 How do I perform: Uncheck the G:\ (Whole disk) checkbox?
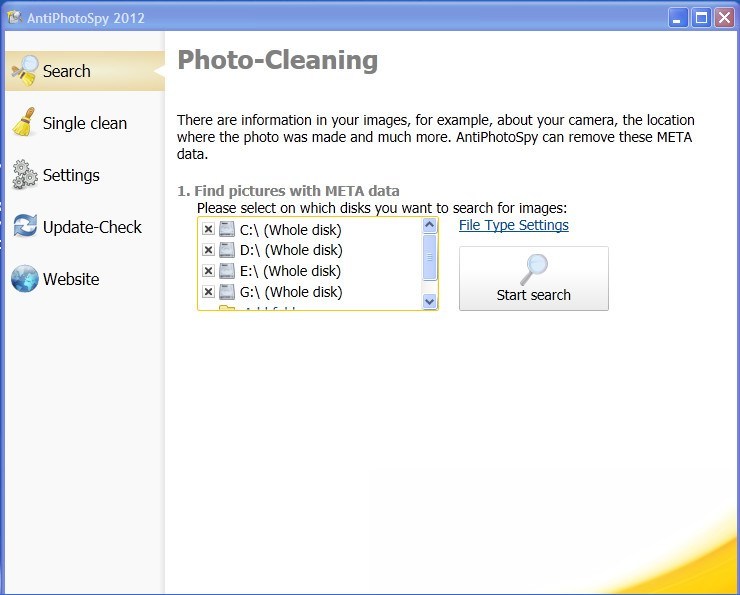click(208, 292)
